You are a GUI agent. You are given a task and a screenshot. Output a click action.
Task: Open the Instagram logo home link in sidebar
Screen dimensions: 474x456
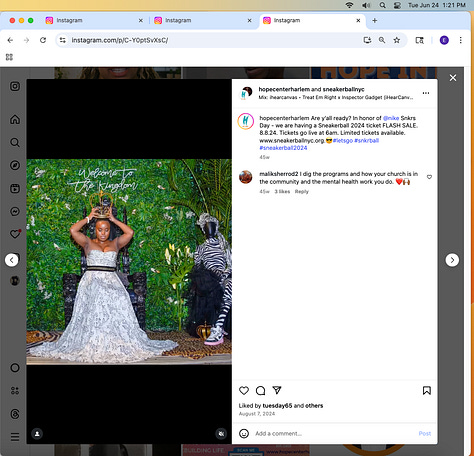click(x=15, y=86)
